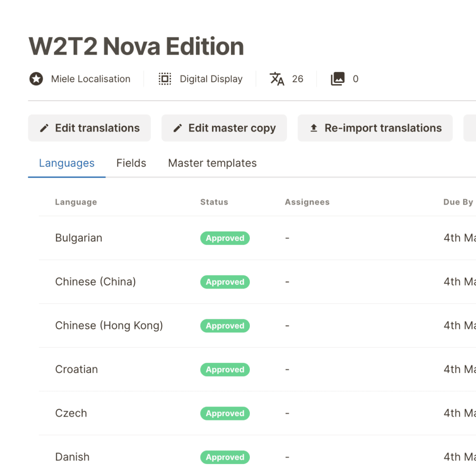
Task: Click the upload icon on Re-import translations
Action: point(313,128)
